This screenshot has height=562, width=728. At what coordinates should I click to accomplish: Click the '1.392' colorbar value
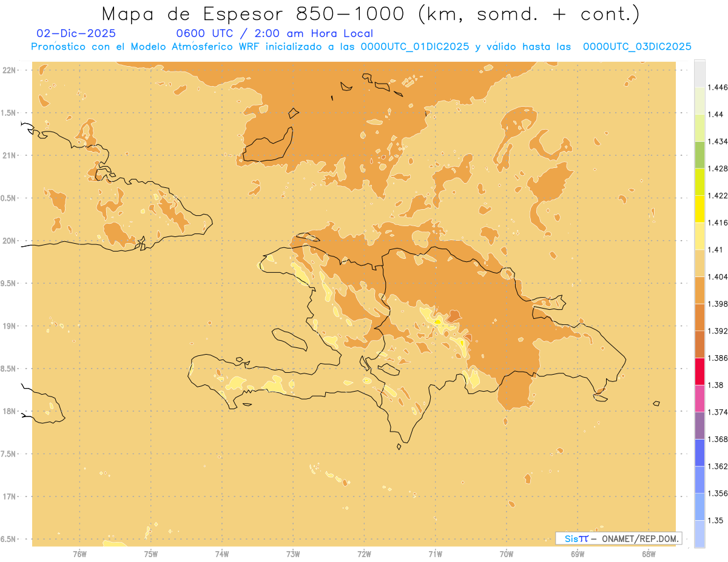(718, 331)
